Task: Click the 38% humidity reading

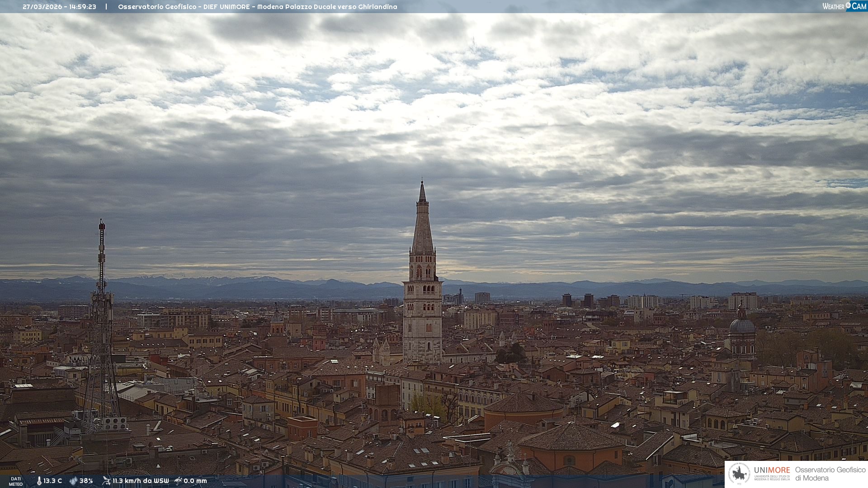Action: [86, 481]
